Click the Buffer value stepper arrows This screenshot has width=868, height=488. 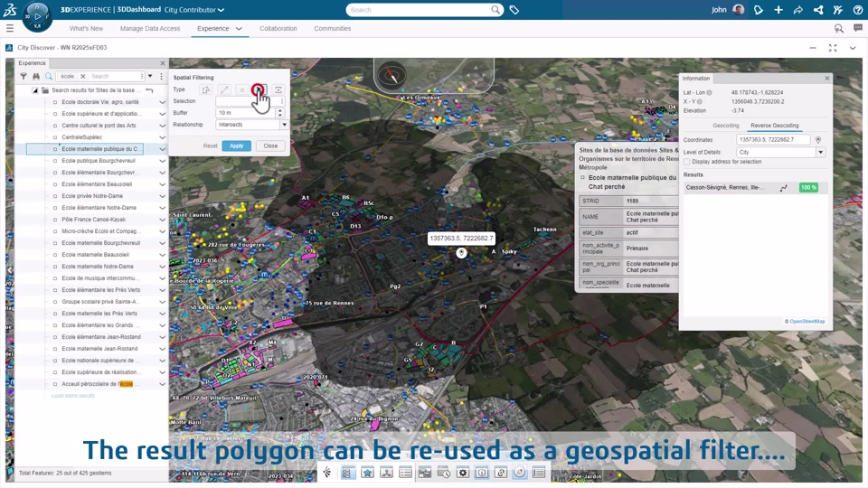(280, 113)
